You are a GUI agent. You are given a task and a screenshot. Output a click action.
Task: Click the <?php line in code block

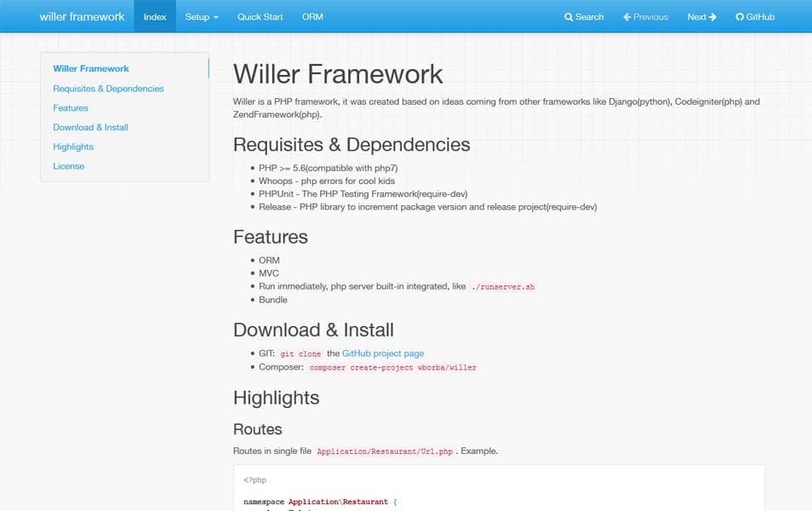pyautogui.click(x=254, y=479)
